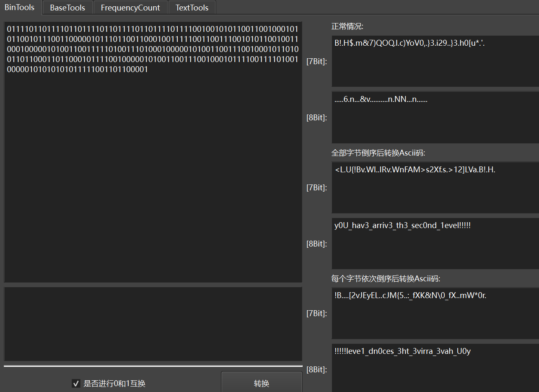The image size is (539, 392).
Task: Click the 转换 button
Action: [x=262, y=383]
